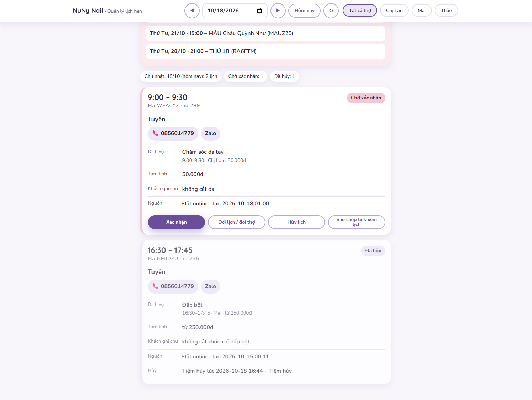Click the phone icon in the cancelled booking card
Screen dimensions: 532x400
point(156,286)
